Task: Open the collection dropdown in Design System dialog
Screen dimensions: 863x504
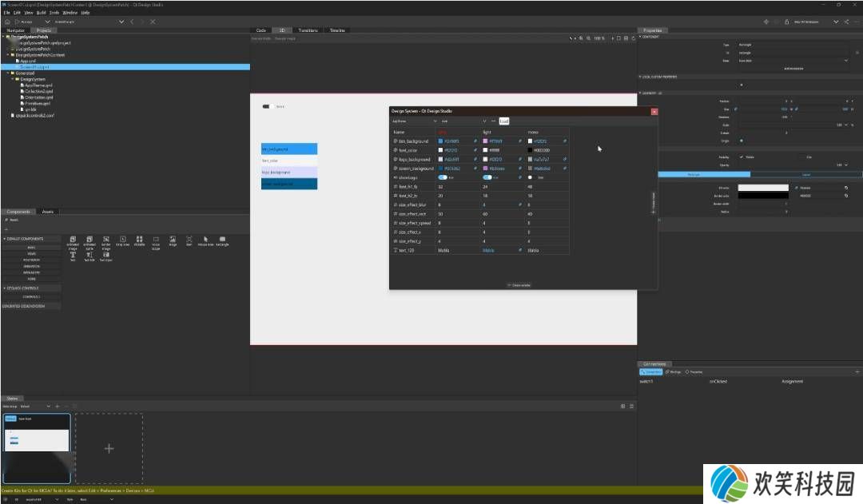Action: pos(414,121)
